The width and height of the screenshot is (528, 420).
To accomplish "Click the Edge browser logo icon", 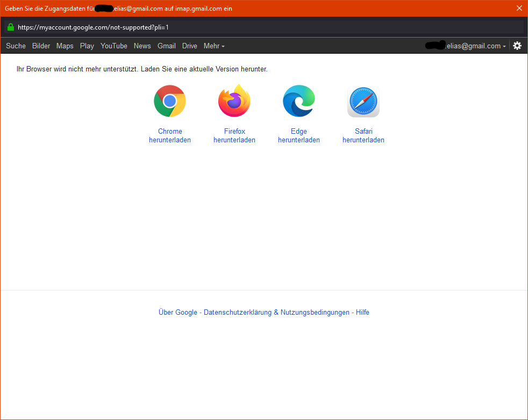I will pos(299,101).
